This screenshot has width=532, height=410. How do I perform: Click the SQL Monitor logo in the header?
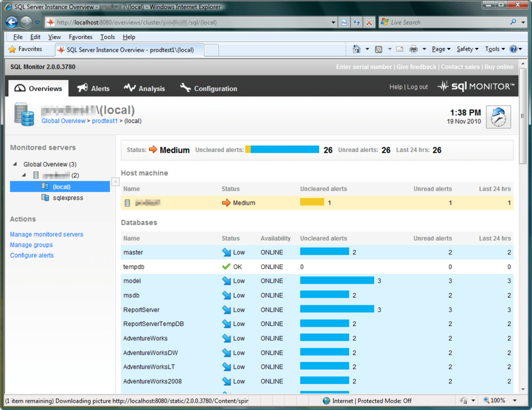[x=476, y=86]
